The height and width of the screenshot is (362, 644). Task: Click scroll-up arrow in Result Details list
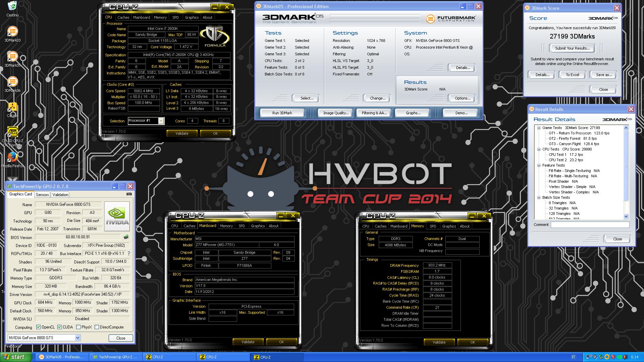[x=626, y=128]
